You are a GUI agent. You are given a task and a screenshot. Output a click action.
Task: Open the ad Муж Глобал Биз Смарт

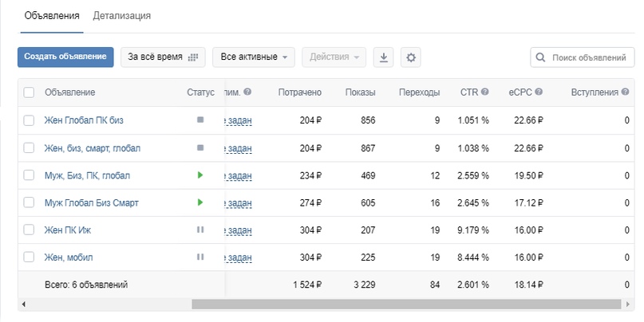pos(92,202)
